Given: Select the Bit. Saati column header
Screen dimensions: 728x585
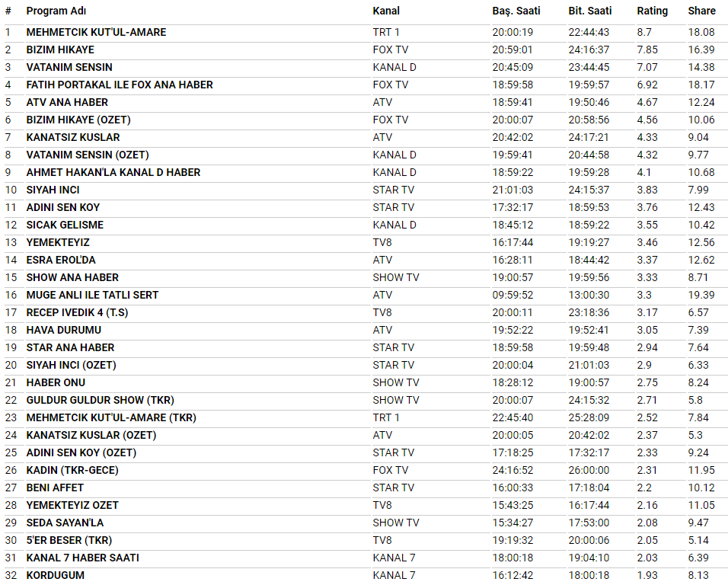Looking at the screenshot, I should [x=590, y=11].
